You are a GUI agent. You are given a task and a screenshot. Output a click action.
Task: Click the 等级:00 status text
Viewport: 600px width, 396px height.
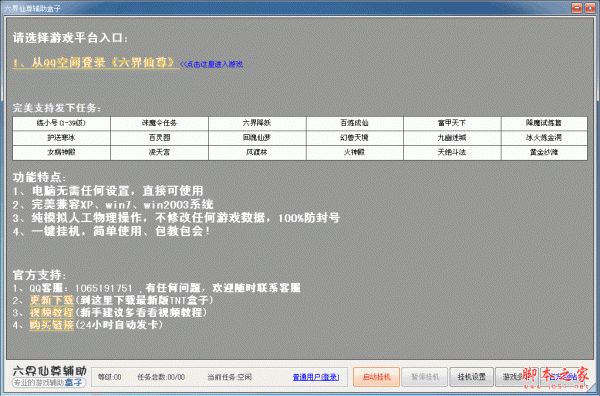tap(109, 377)
